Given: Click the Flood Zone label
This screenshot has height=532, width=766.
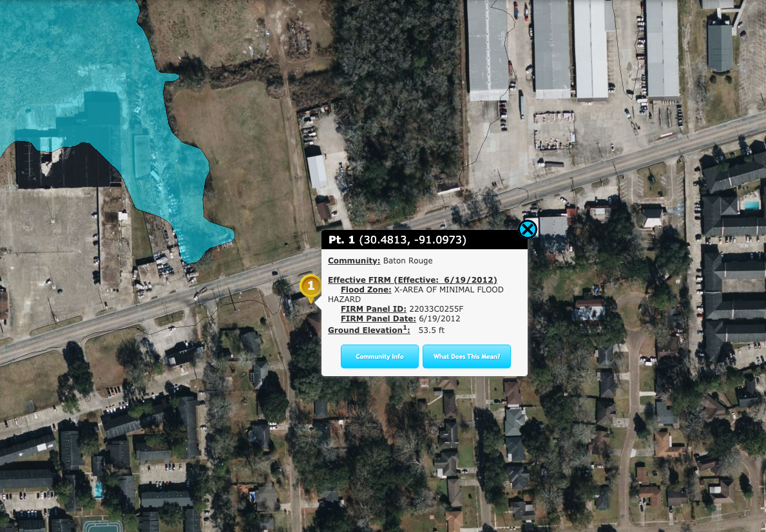Looking at the screenshot, I should 366,290.
